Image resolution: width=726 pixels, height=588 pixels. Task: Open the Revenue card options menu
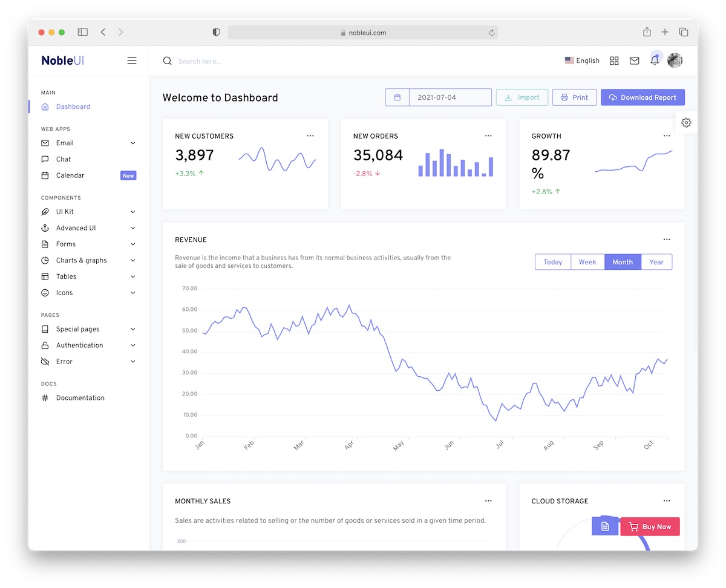(667, 240)
